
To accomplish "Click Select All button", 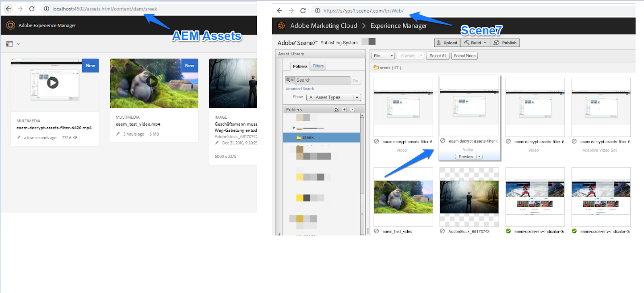I will tap(438, 56).
